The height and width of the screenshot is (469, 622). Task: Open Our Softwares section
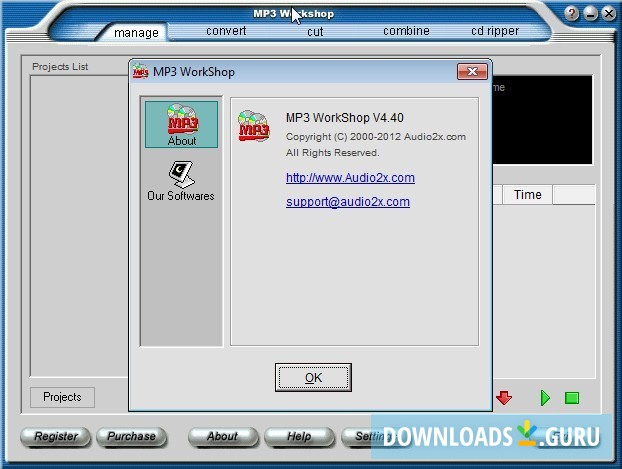[181, 181]
